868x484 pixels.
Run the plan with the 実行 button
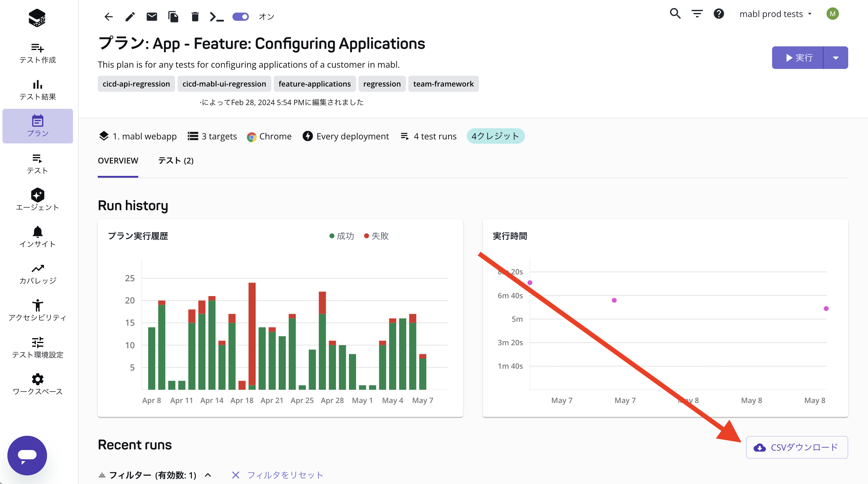pyautogui.click(x=797, y=58)
